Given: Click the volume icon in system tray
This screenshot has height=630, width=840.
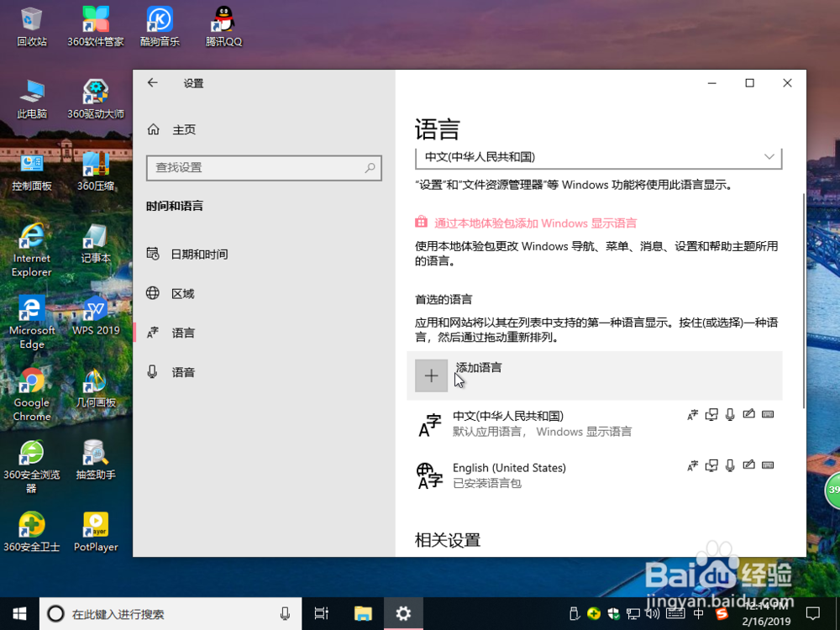Looking at the screenshot, I should tap(652, 613).
